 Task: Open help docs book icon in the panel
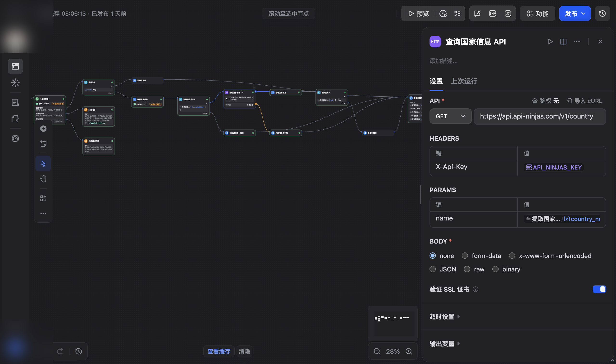pyautogui.click(x=563, y=42)
